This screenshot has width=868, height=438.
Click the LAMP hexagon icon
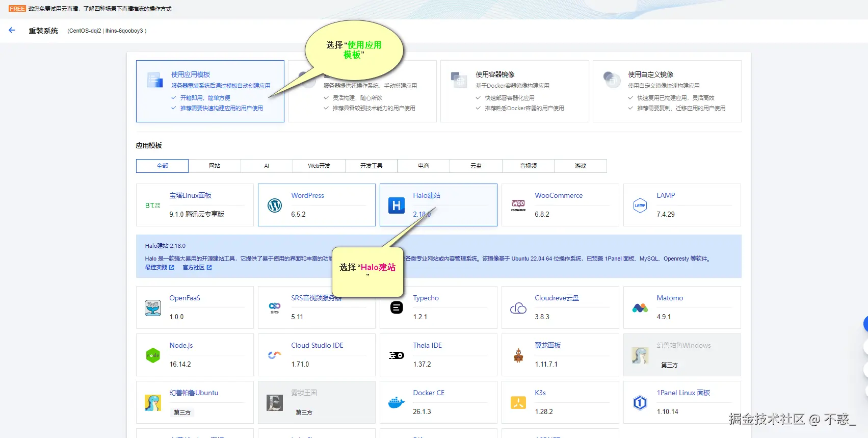640,205
